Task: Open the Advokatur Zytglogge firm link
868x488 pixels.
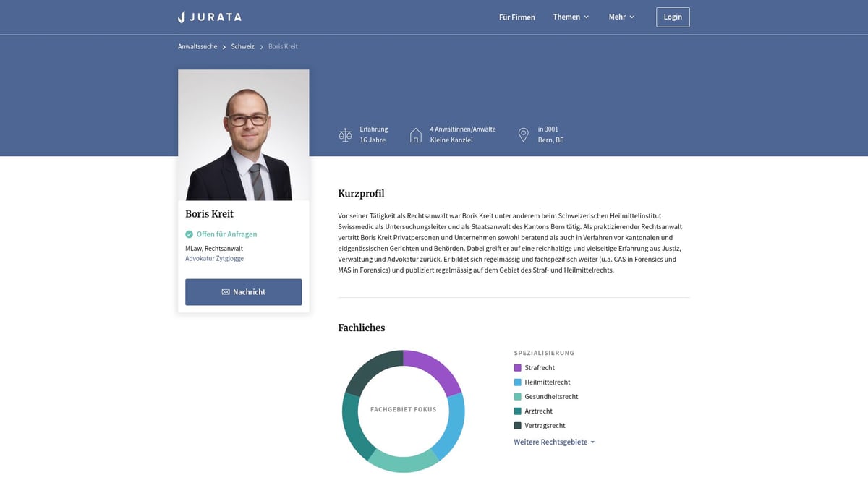Action: click(214, 258)
